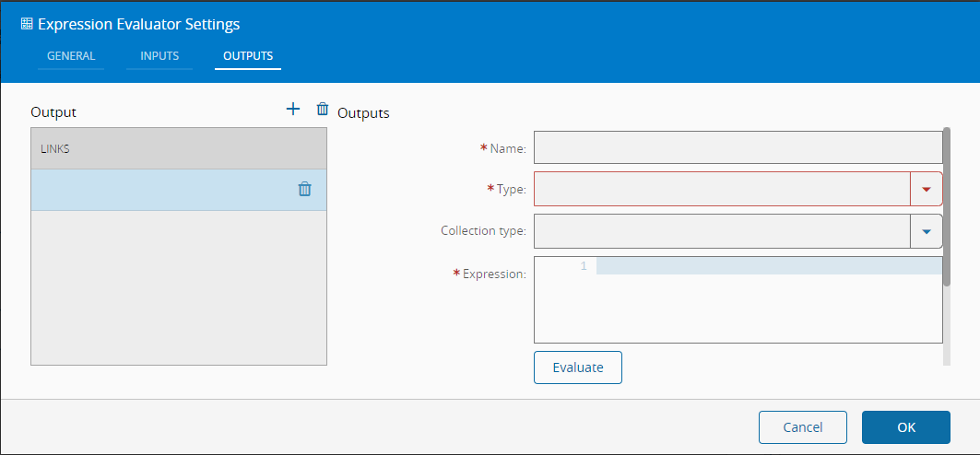Select the OUTPUTS tab
The height and width of the screenshot is (455, 980).
pos(248,56)
